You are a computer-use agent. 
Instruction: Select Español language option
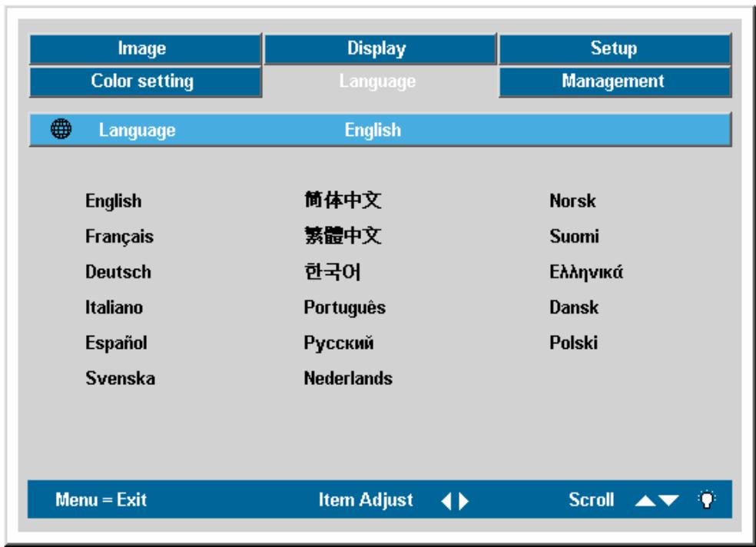(116, 343)
